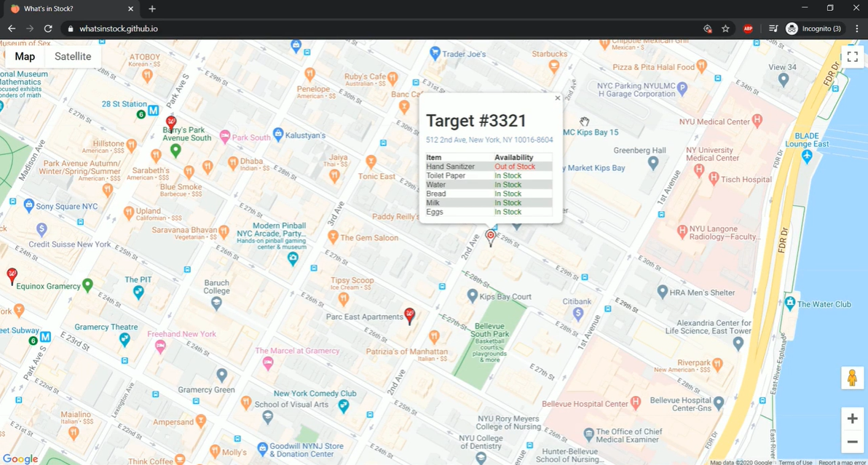This screenshot has height=465, width=868.
Task: Click the Gramercy Theatre pin
Action: 125,339
